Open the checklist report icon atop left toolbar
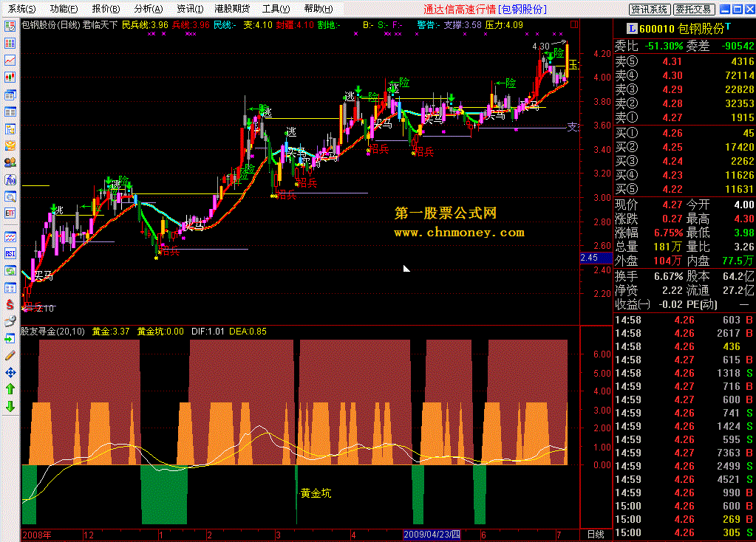The height and width of the screenshot is (542, 756). coord(10,26)
